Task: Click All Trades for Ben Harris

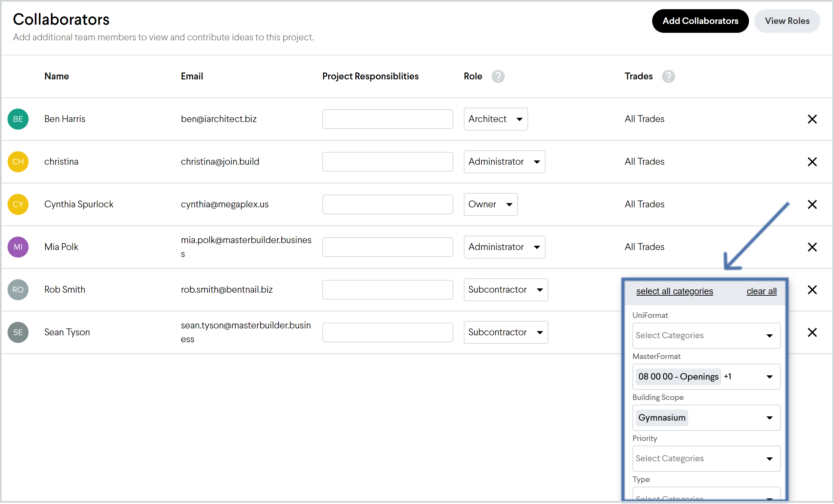Action: pyautogui.click(x=645, y=119)
